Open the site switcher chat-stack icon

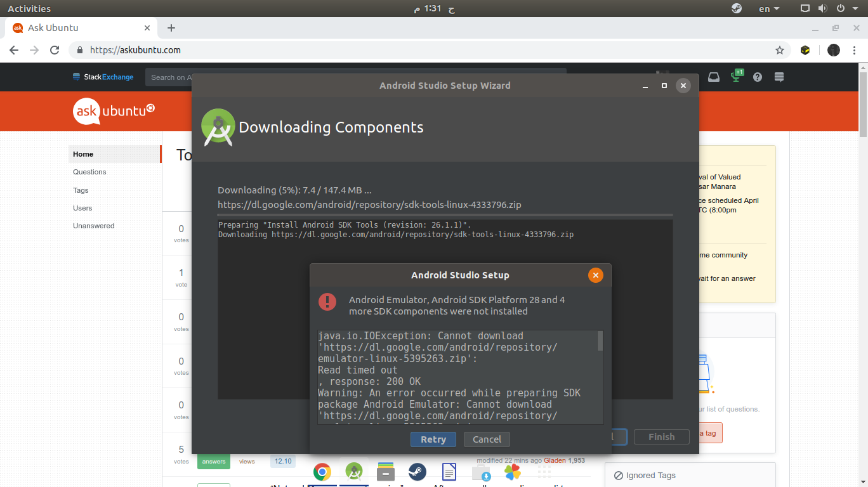779,77
